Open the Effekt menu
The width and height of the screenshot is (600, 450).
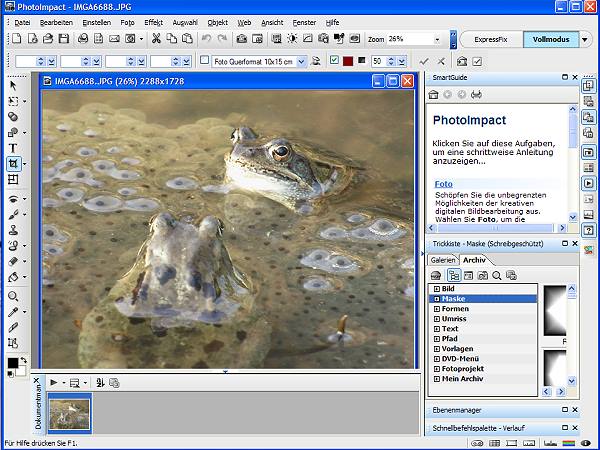click(x=153, y=21)
